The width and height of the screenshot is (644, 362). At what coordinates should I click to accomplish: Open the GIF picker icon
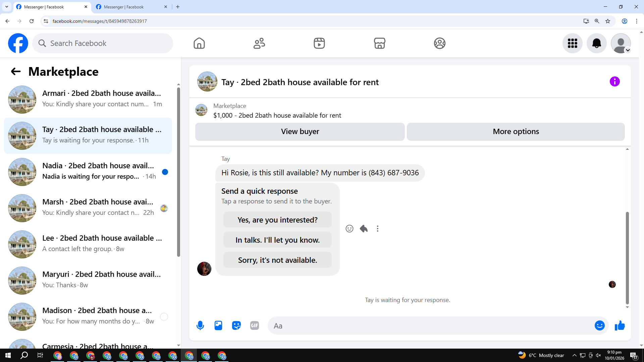pos(255,325)
